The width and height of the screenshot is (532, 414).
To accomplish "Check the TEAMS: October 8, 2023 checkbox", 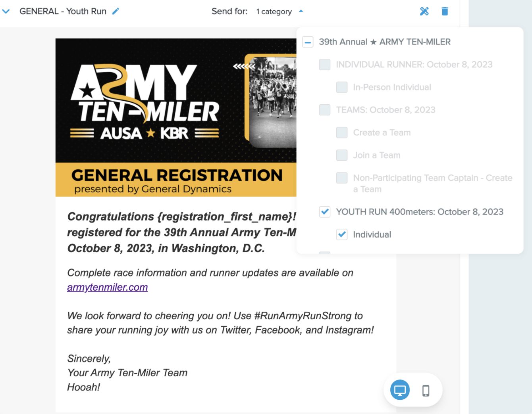I will (325, 110).
